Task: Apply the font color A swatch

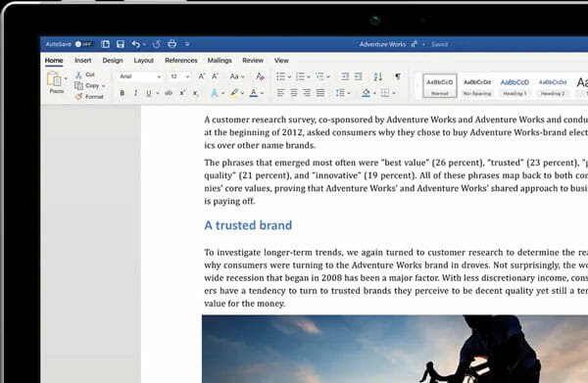Action: point(254,93)
